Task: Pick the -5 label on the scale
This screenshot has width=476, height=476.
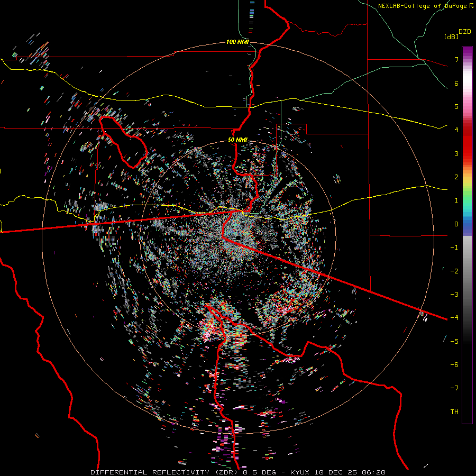Action: tap(454, 341)
